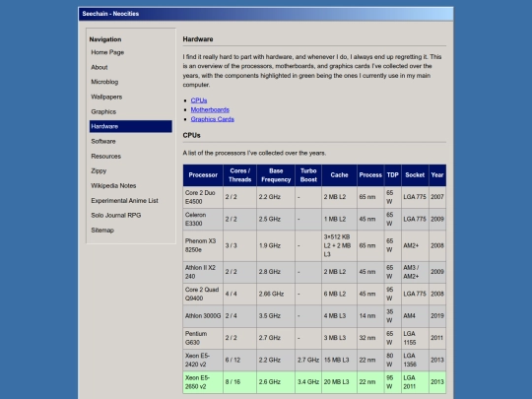The width and height of the screenshot is (532, 399).
Task: Click the 32 nm process cell
Action: pos(370,338)
